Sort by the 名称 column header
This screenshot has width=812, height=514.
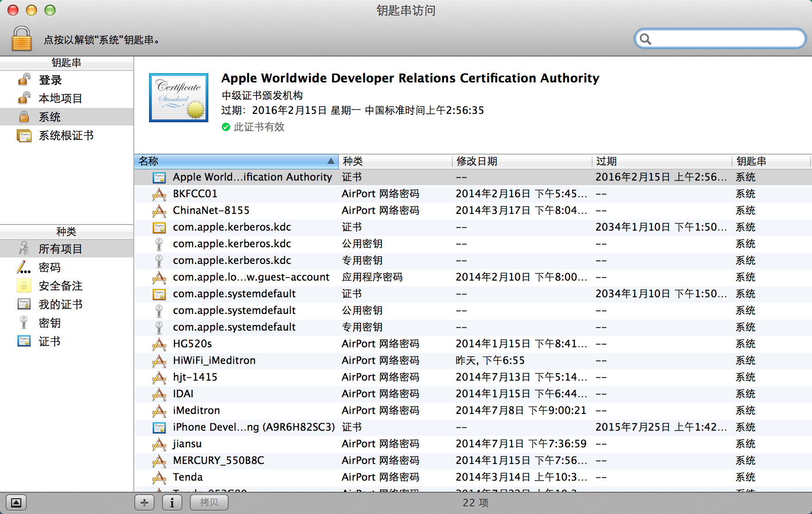pos(237,161)
